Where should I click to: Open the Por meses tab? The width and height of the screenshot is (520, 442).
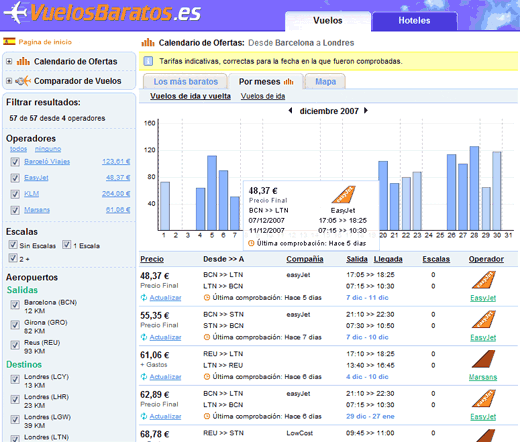pyautogui.click(x=266, y=81)
